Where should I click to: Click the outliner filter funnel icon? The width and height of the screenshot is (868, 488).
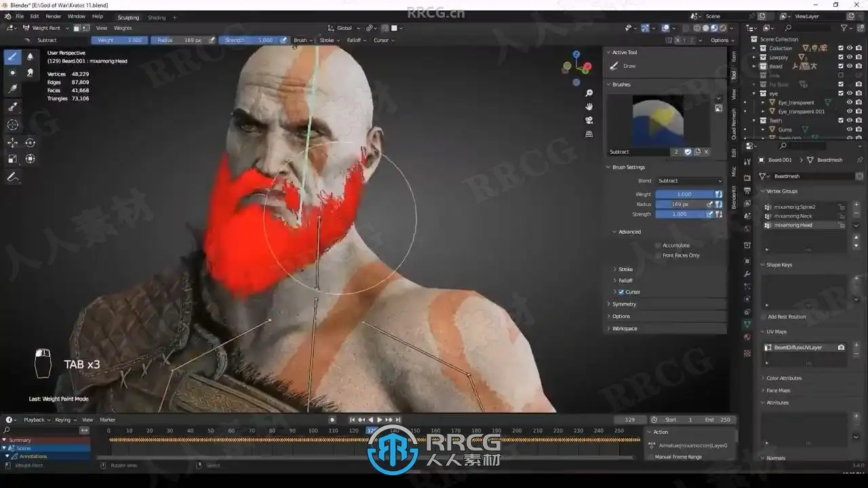[x=844, y=28]
